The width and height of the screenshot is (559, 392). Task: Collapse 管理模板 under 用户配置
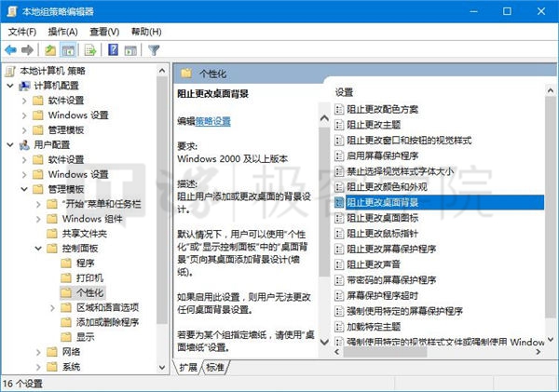pos(24,189)
